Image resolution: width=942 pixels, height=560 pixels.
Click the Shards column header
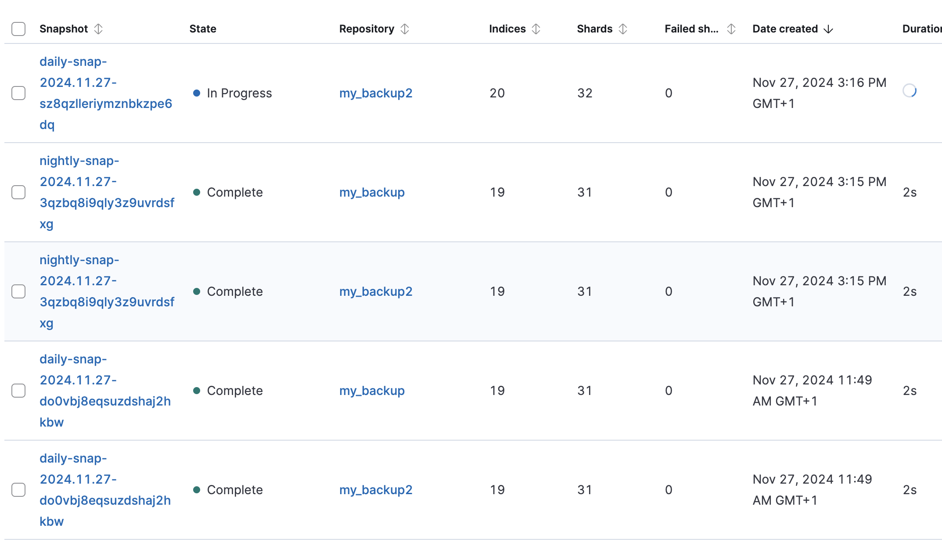pyautogui.click(x=595, y=29)
